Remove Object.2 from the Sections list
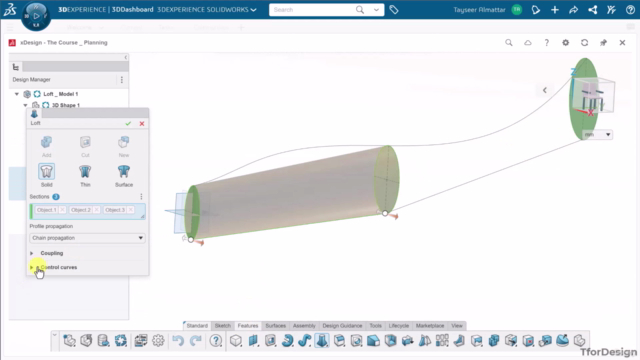 pyautogui.click(x=96, y=210)
